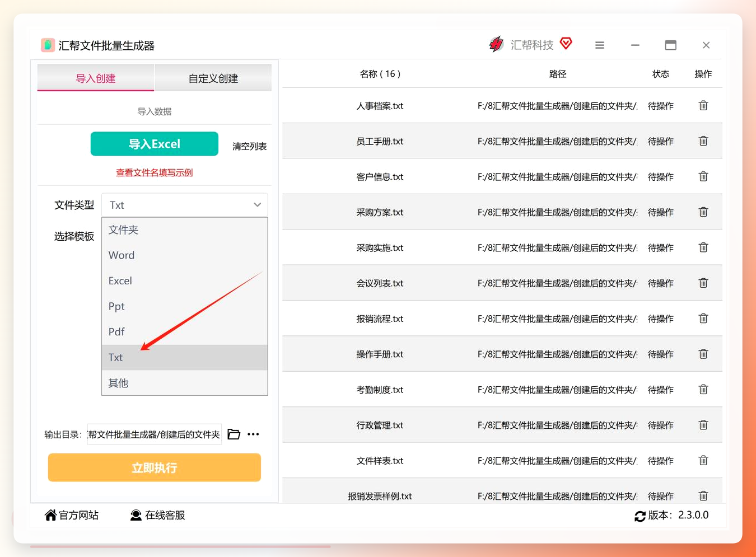This screenshot has height=557, width=756.
Task: Select the 考勤制度.txt file name
Action: pyautogui.click(x=380, y=390)
